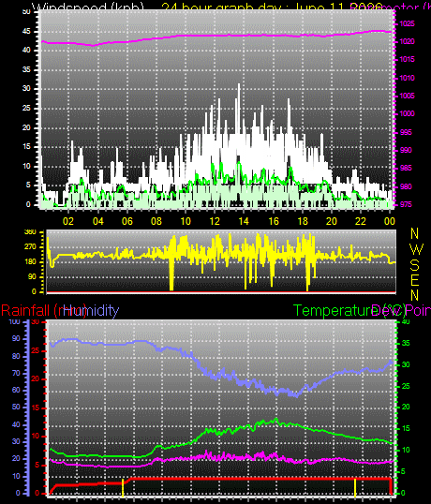This screenshot has height=504, width=431.
Task: Click the 1000 barometer axis label
Action: 407,113
